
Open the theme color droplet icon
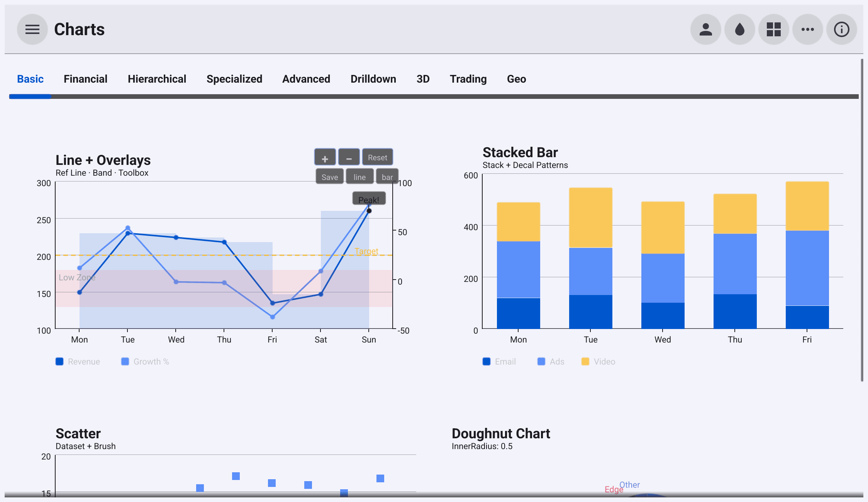pyautogui.click(x=740, y=29)
